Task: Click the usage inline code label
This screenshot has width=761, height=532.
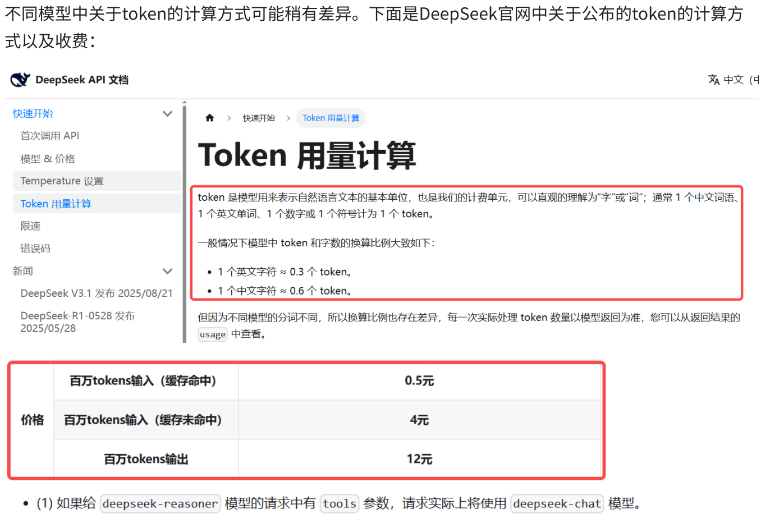Action: pyautogui.click(x=213, y=334)
